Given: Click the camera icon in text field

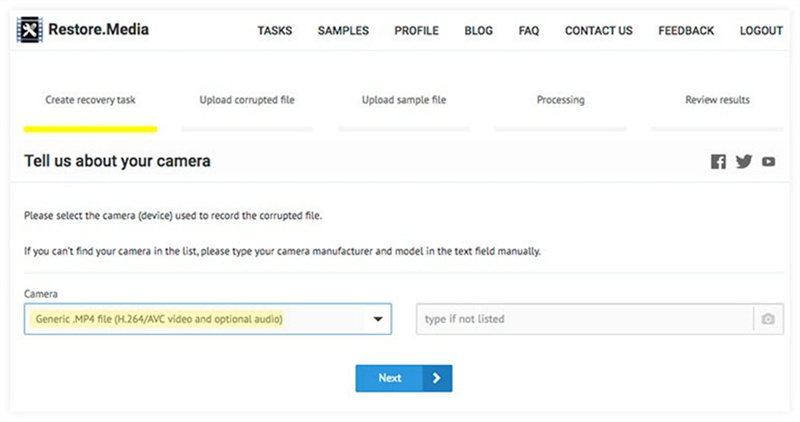Looking at the screenshot, I should [768, 319].
